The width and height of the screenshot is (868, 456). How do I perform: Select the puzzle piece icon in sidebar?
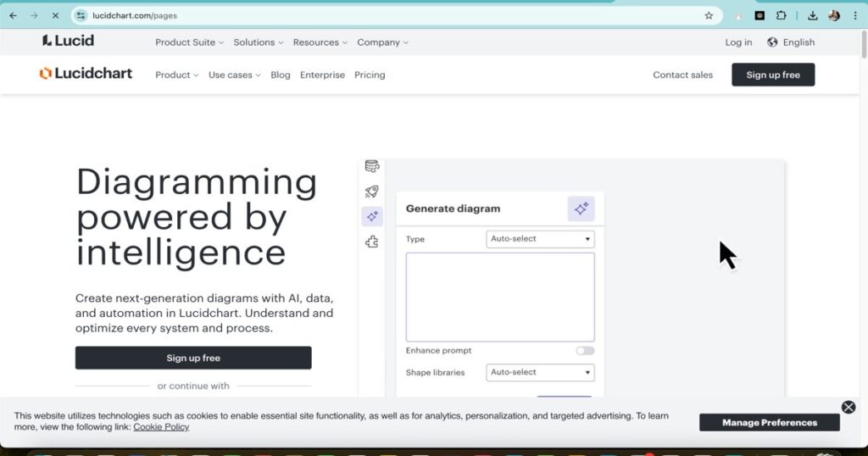(x=372, y=242)
